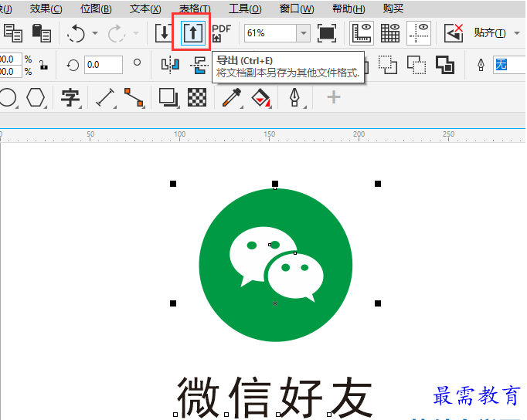
Task: Toggle the Show rulers button
Action: tap(362, 33)
